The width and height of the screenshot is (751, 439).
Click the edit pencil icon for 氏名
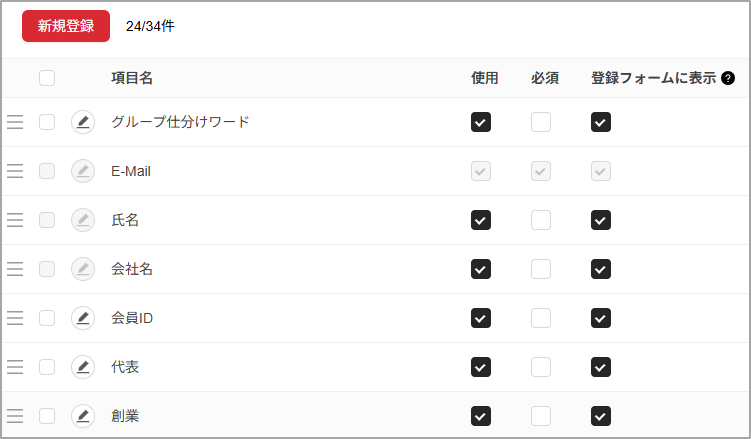83,220
